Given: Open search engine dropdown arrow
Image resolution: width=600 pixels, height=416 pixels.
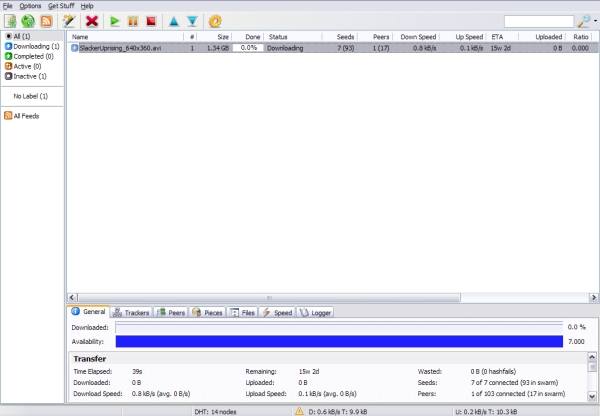Looking at the screenshot, I should point(595,21).
